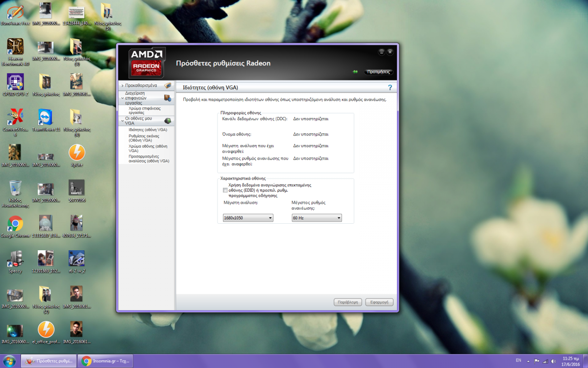Select the Νέος φάκελος (3) folder
Screen dimensions: 588x368
point(76,52)
